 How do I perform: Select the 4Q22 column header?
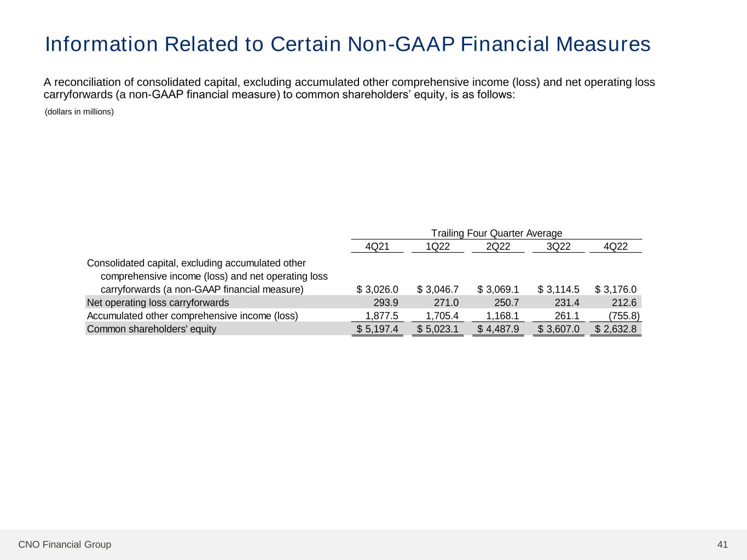616,247
